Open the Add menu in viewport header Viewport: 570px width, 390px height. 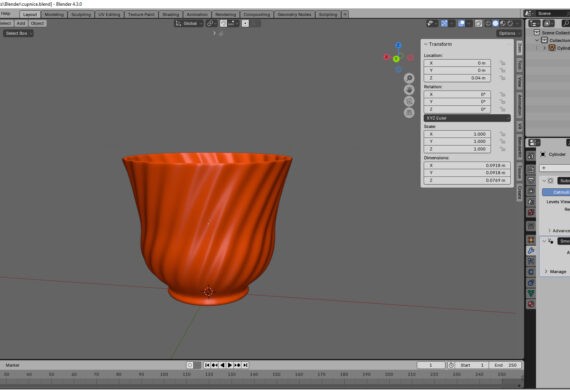point(21,23)
